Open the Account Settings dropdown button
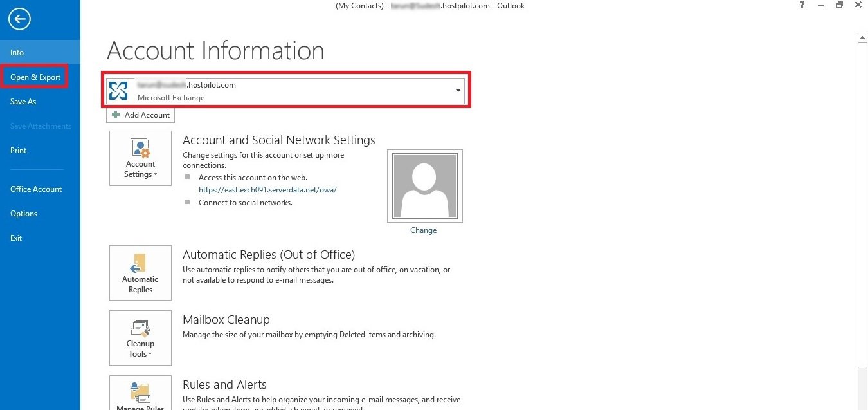Screen dimensions: 868x410 pyautogui.click(x=141, y=158)
